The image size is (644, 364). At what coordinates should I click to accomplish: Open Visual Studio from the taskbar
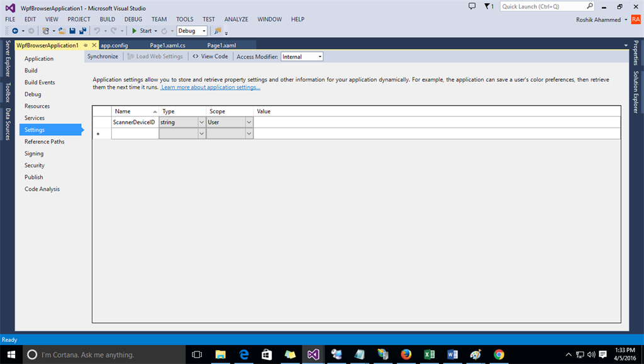point(313,355)
